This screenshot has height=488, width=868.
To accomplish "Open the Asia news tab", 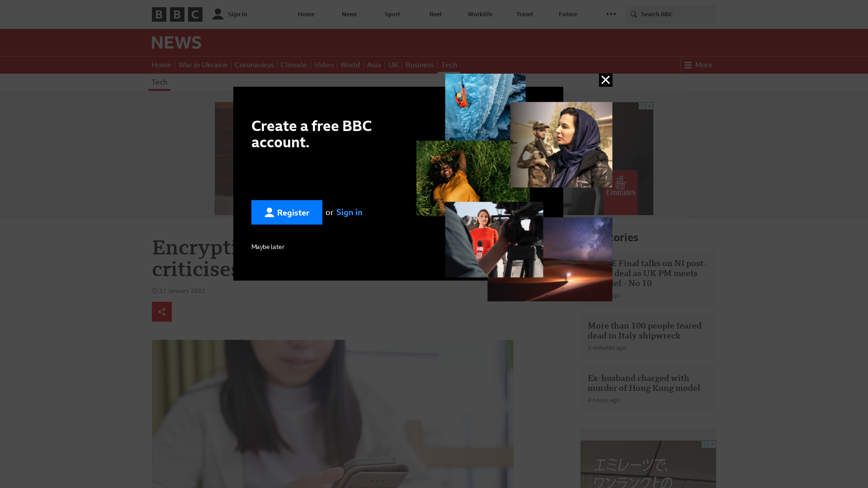I will 374,65.
